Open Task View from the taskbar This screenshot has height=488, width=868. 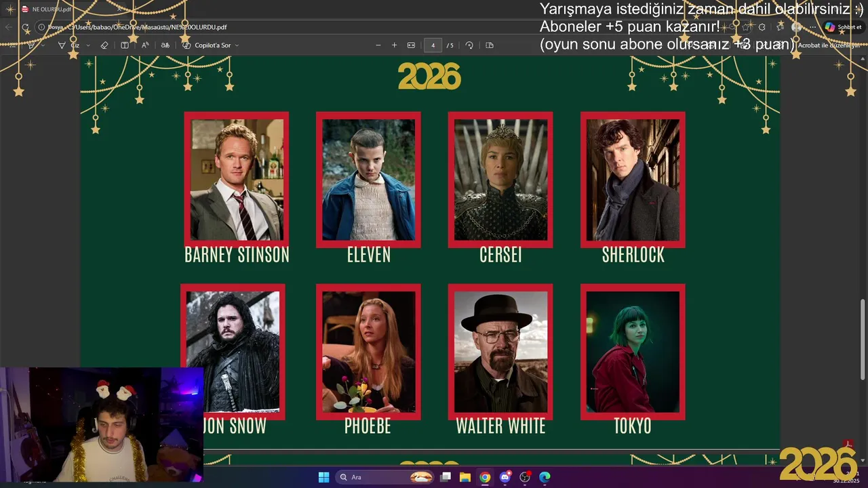[x=446, y=477]
